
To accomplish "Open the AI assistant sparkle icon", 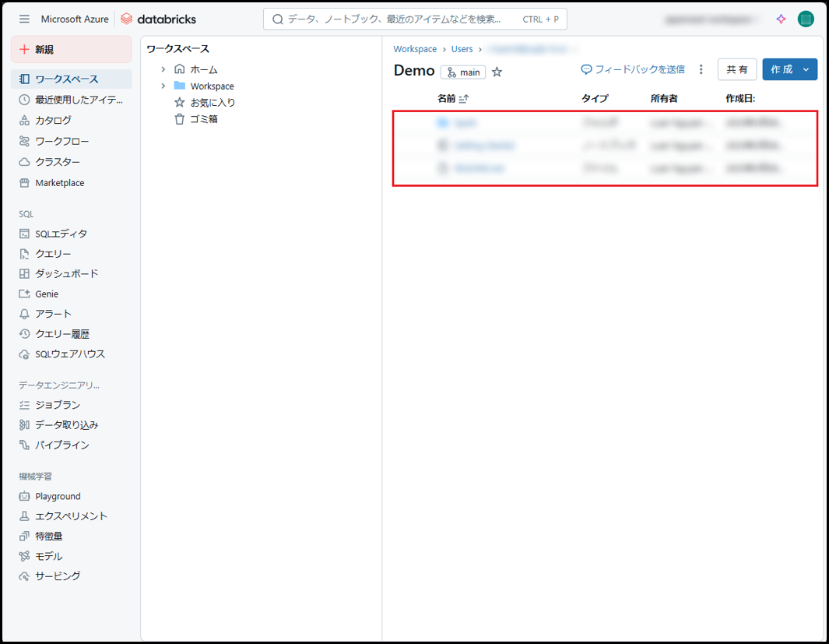I will pos(781,19).
